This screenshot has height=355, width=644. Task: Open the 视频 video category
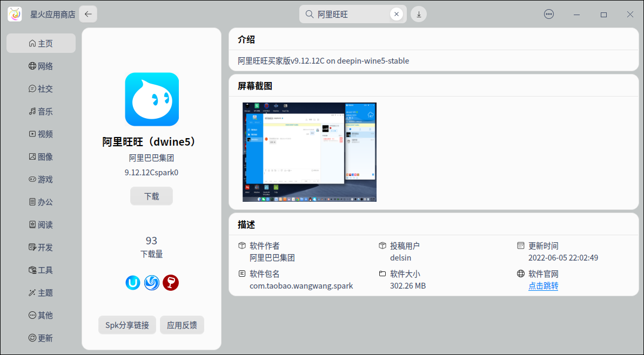[x=41, y=134]
